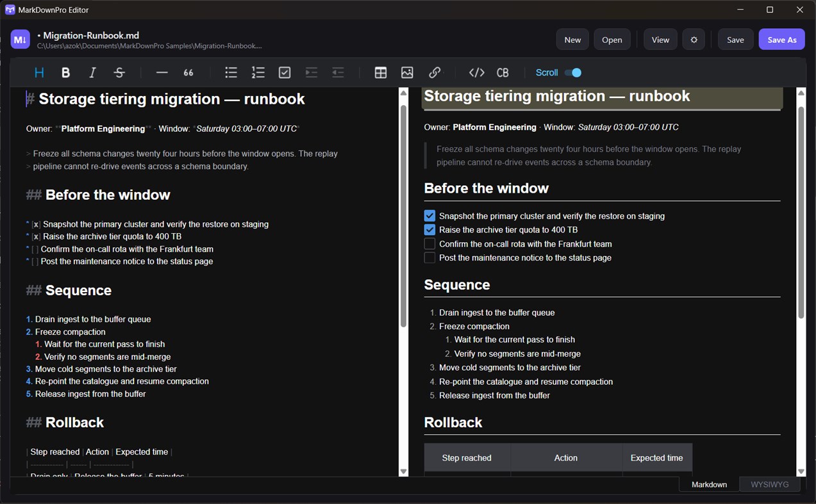Click the '## Before the window' editor heading

tap(98, 195)
